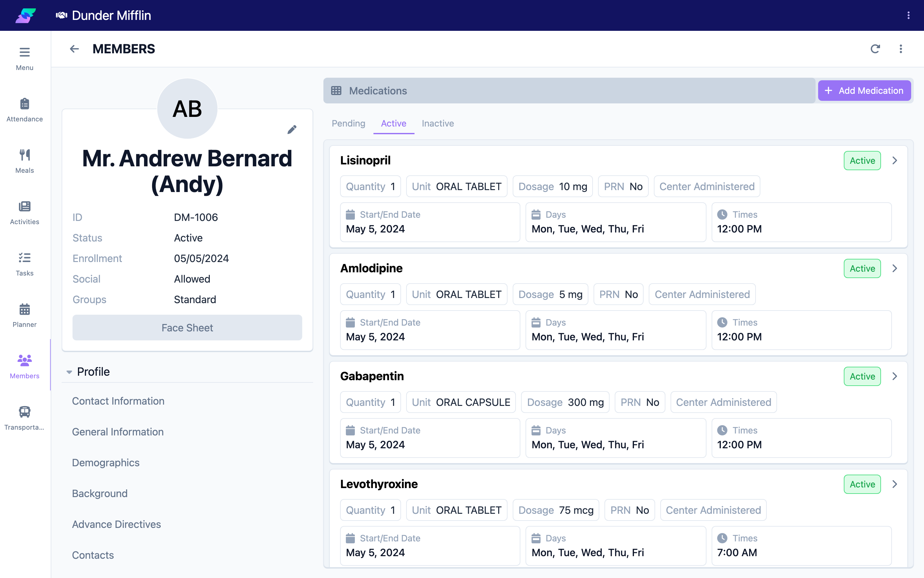The width and height of the screenshot is (924, 578).
Task: Click the Dunder Mifflin organization name
Action: [x=111, y=15]
